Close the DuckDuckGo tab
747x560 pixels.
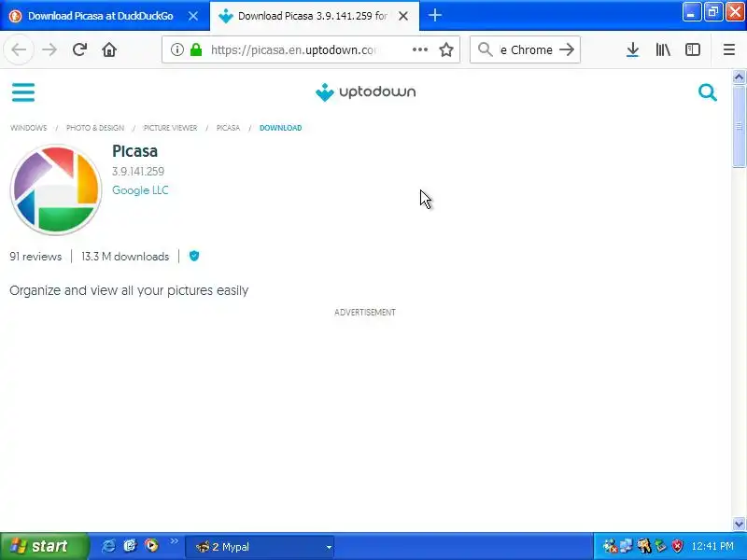[193, 16]
